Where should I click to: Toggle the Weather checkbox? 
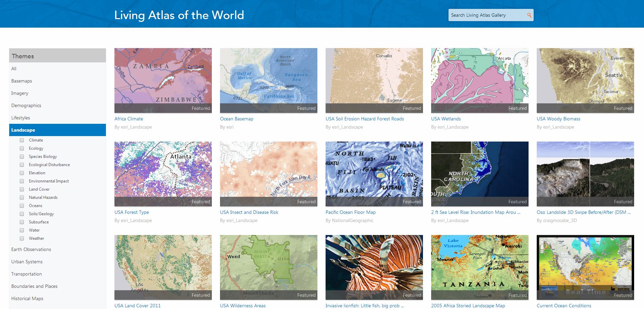[x=22, y=238]
